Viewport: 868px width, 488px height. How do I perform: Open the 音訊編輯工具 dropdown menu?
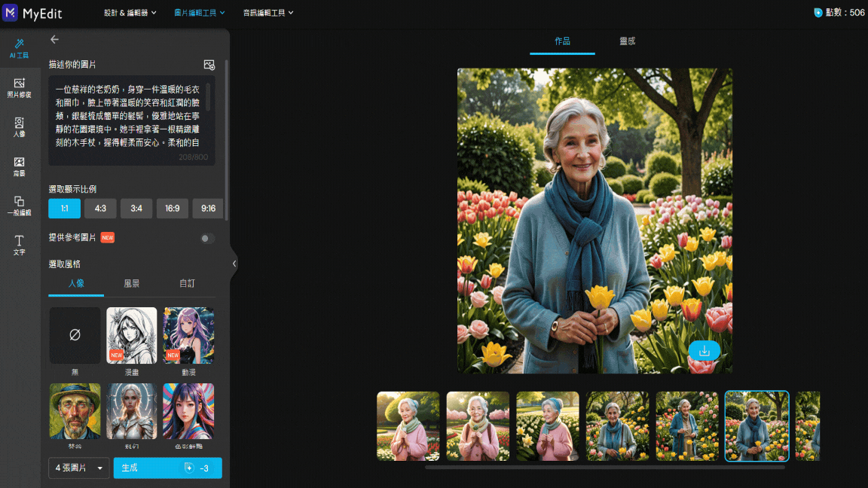[268, 13]
